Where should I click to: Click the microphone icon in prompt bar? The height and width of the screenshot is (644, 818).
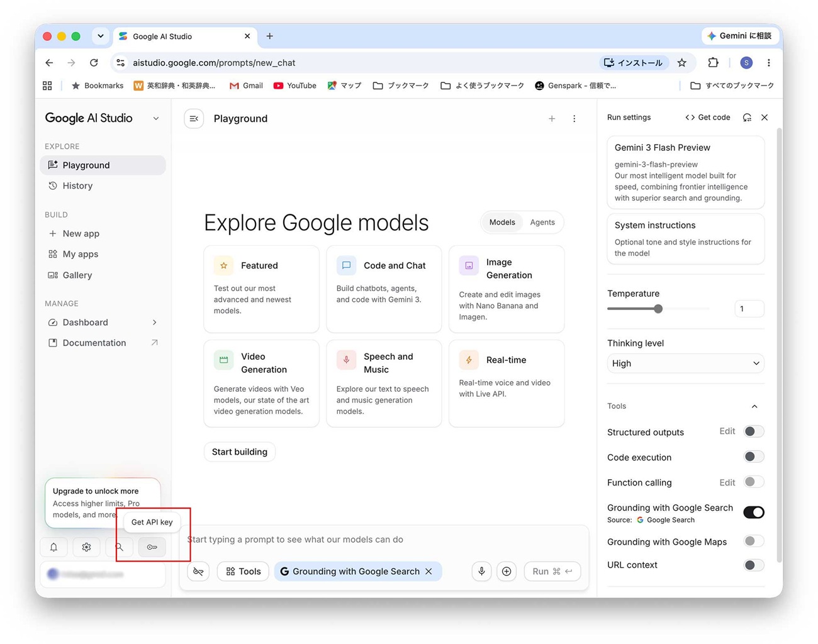[x=481, y=571]
